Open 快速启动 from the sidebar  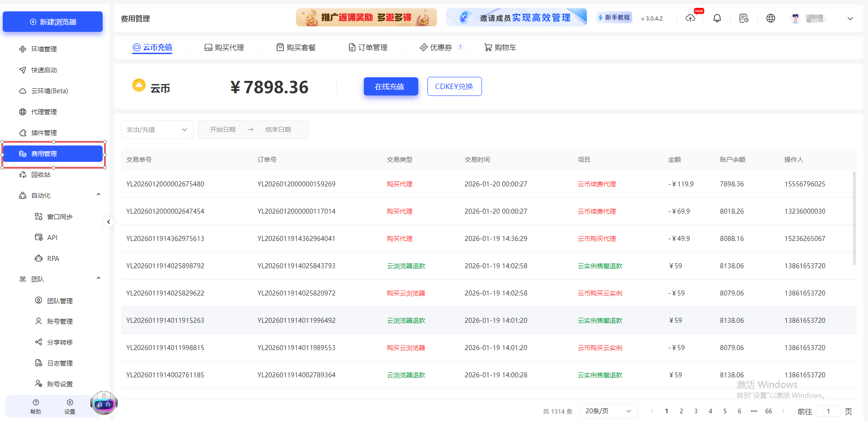44,70
